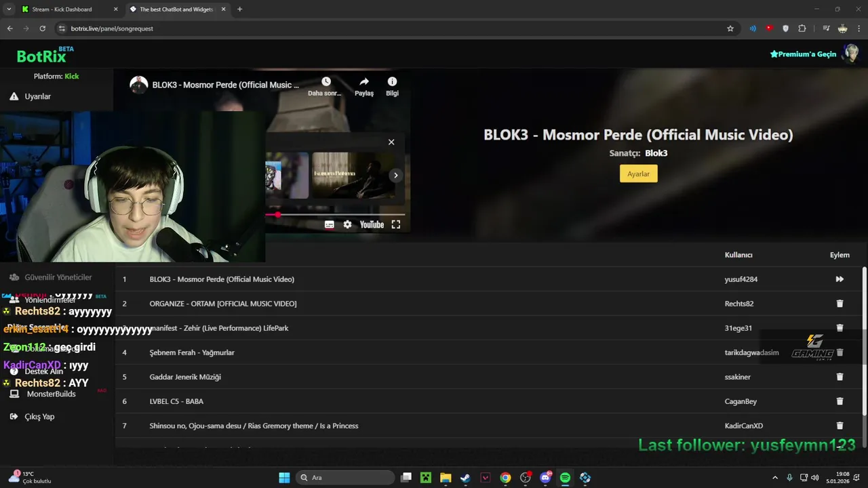Go back in browser history

[10, 28]
